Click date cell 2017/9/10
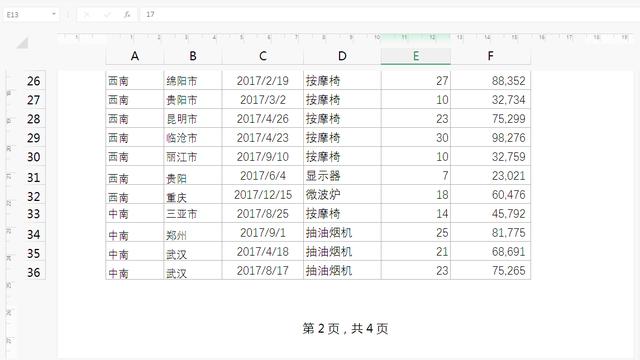The width and height of the screenshot is (640, 360). (263, 156)
